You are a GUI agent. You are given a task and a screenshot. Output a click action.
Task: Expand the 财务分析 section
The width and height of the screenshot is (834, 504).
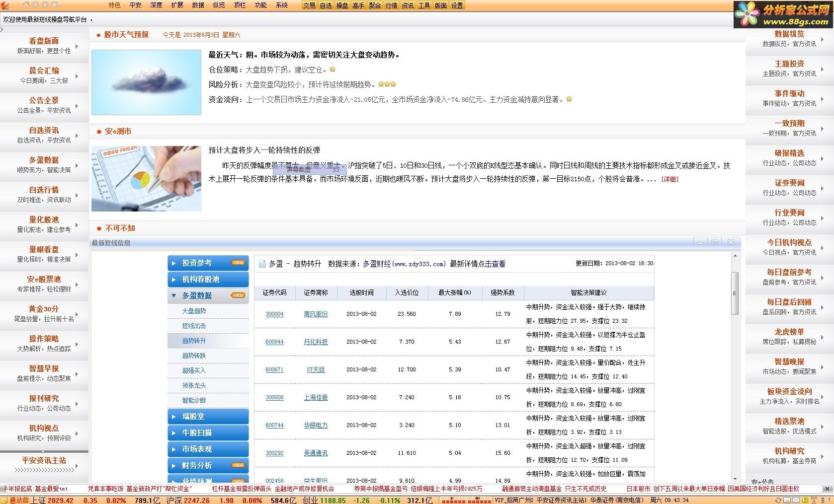click(x=208, y=465)
